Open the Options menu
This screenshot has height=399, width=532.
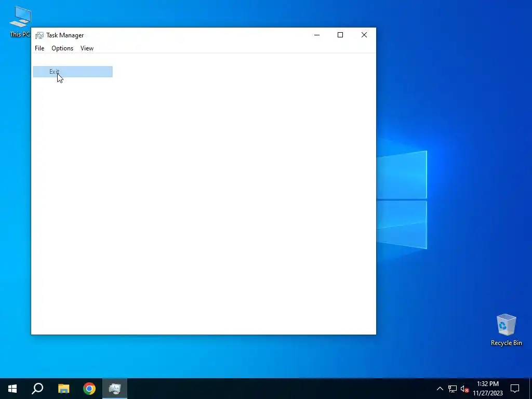(x=62, y=48)
